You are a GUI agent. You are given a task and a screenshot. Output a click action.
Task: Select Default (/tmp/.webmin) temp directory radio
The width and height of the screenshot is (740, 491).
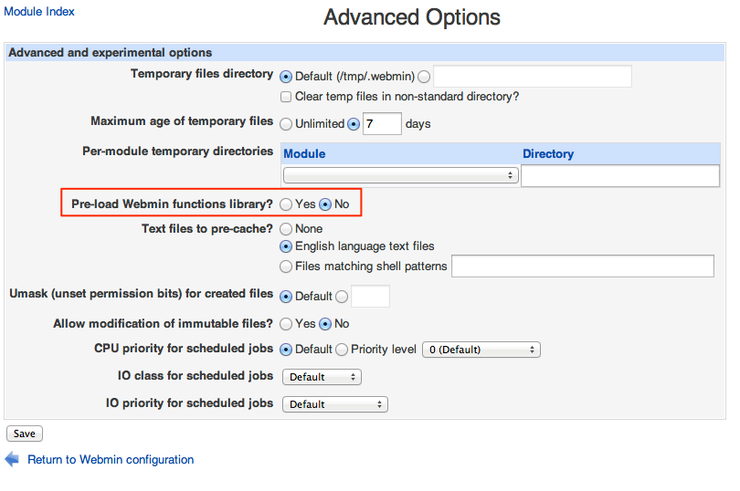pos(286,76)
